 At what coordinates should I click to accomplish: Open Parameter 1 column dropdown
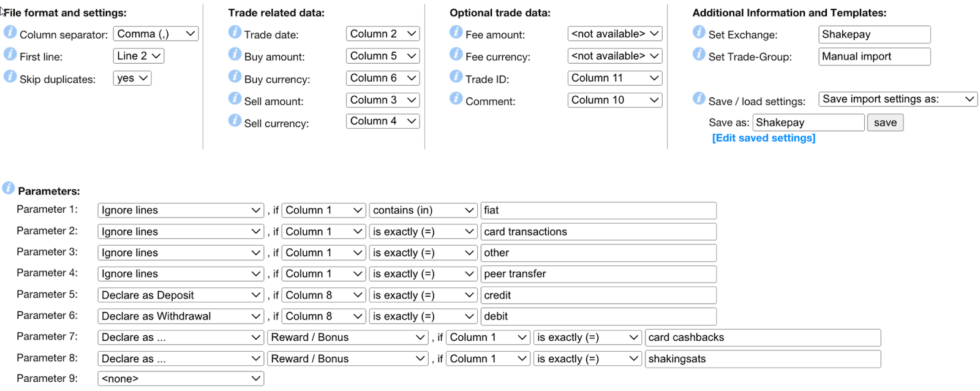(323, 210)
